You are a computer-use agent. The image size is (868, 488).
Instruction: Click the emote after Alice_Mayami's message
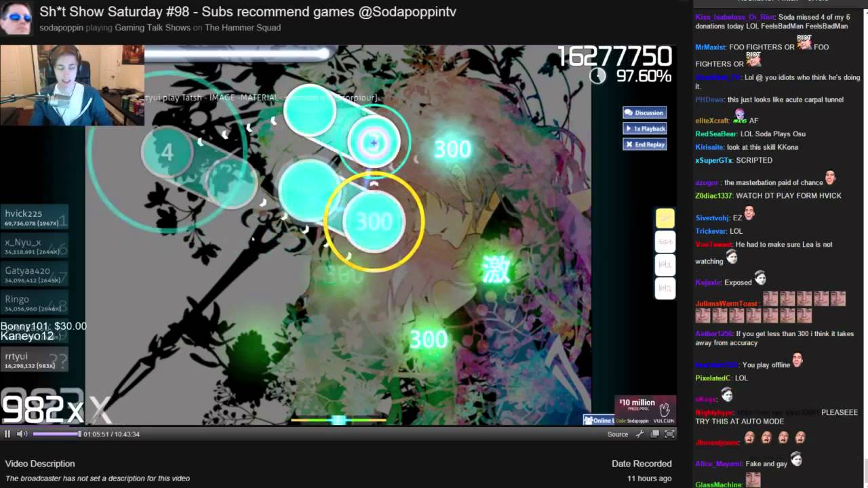coord(796,460)
